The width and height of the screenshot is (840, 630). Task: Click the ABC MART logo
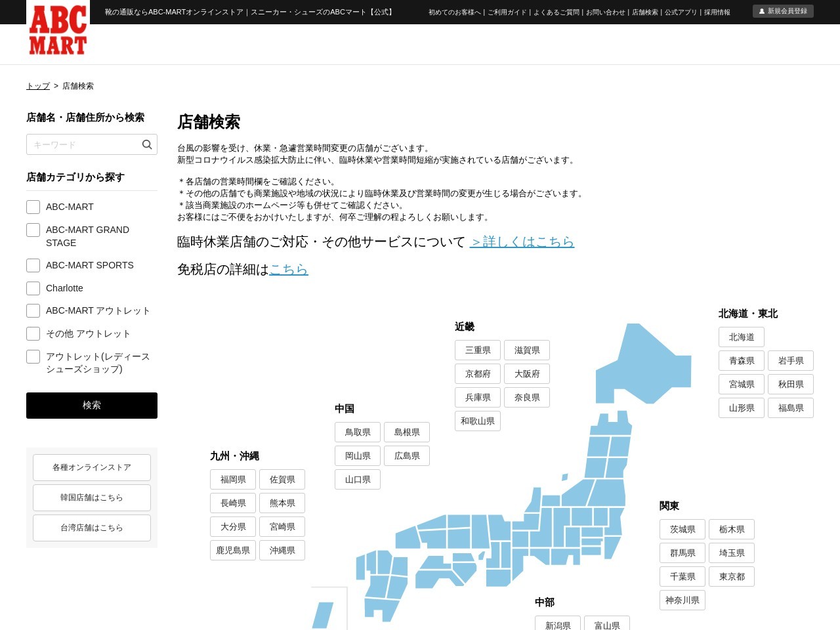coord(58,29)
